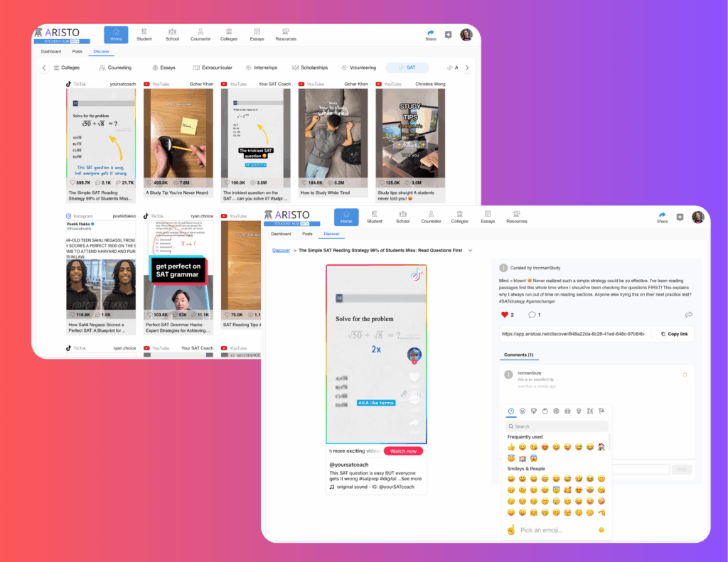Screen dimensions: 728x562
Task: Like the video card with 184.0K likes
Action: pyautogui.click(x=304, y=183)
